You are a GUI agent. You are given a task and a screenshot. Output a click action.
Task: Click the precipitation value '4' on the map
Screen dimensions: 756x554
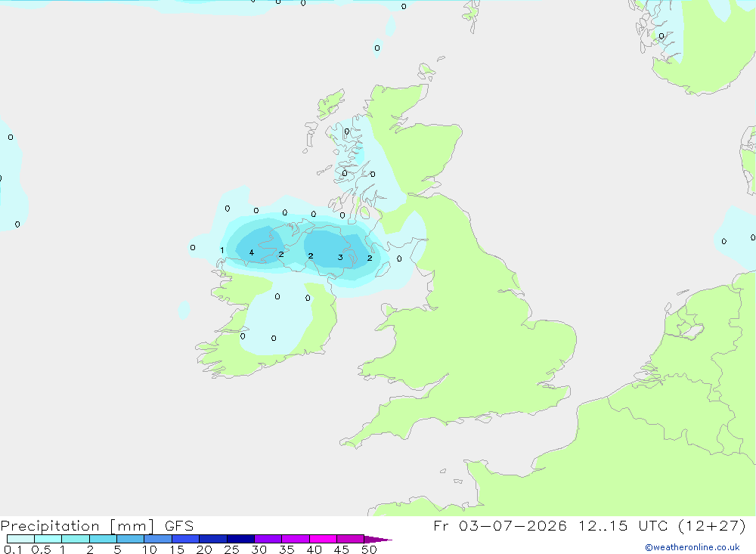click(x=251, y=252)
